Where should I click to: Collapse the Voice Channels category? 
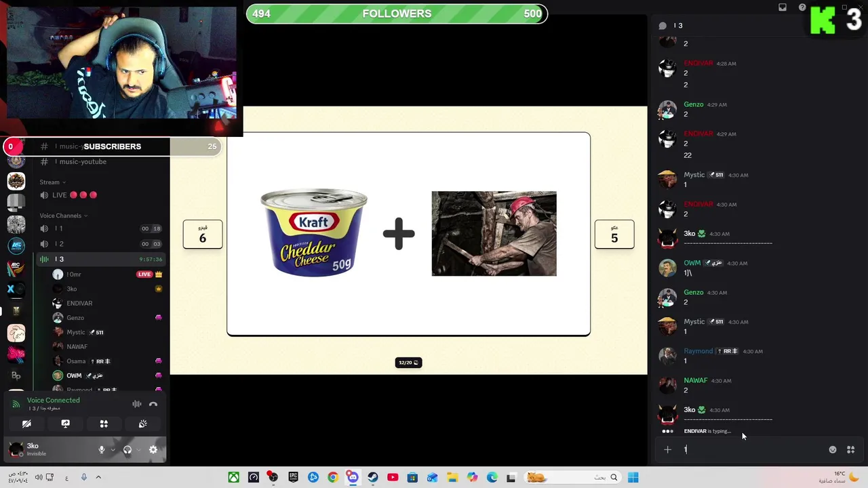pyautogui.click(x=63, y=216)
